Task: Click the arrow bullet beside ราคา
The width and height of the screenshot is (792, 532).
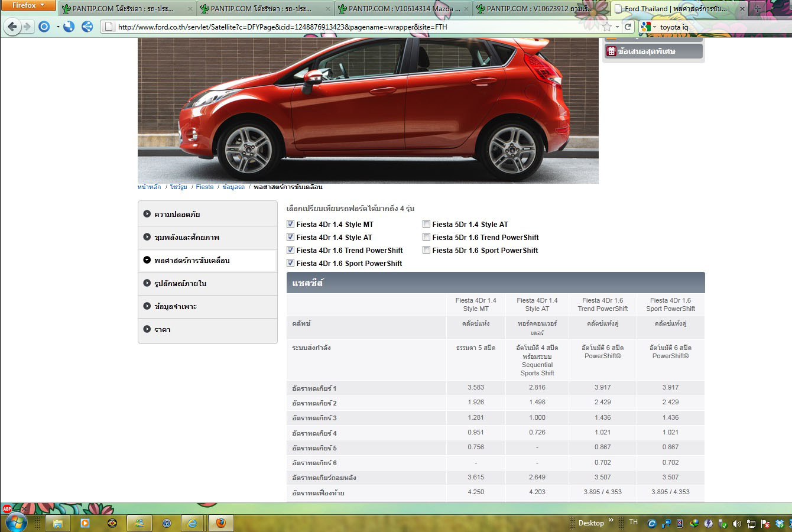Action: [x=147, y=329]
